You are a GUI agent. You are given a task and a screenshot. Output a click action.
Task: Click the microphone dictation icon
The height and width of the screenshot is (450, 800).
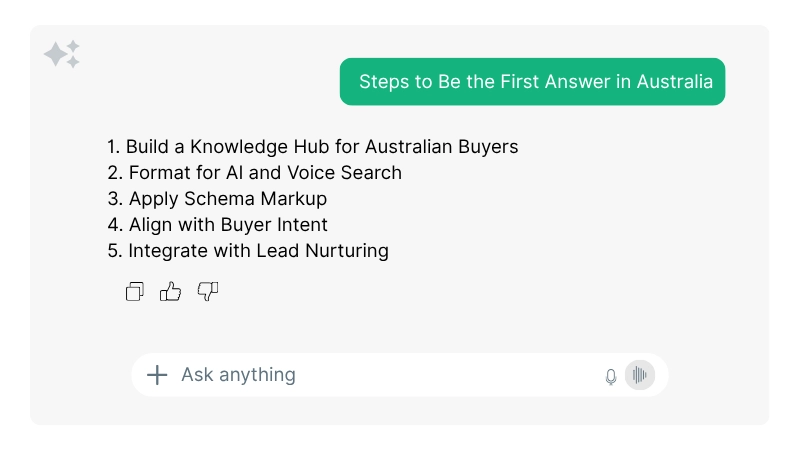(x=611, y=376)
